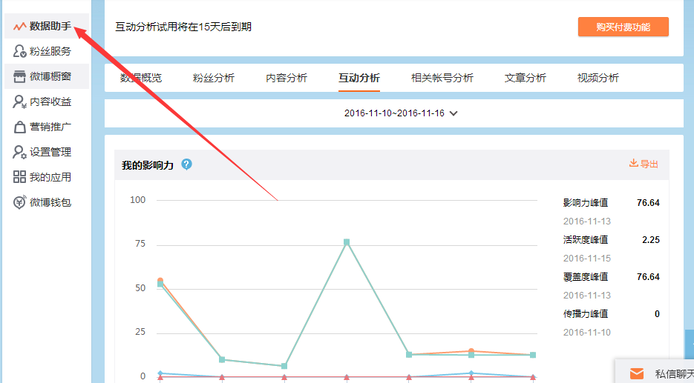Click the 私信聊天 envelope icon
The height and width of the screenshot is (383, 694).
(636, 374)
